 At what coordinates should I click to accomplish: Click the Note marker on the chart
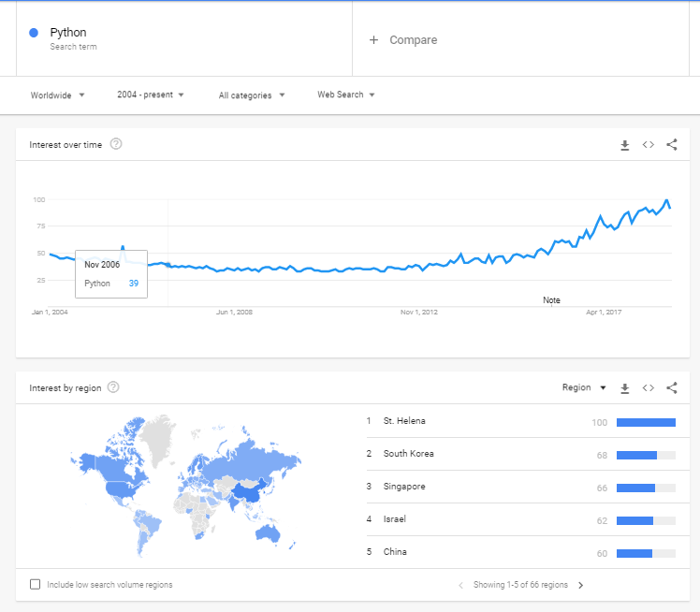pyautogui.click(x=551, y=300)
